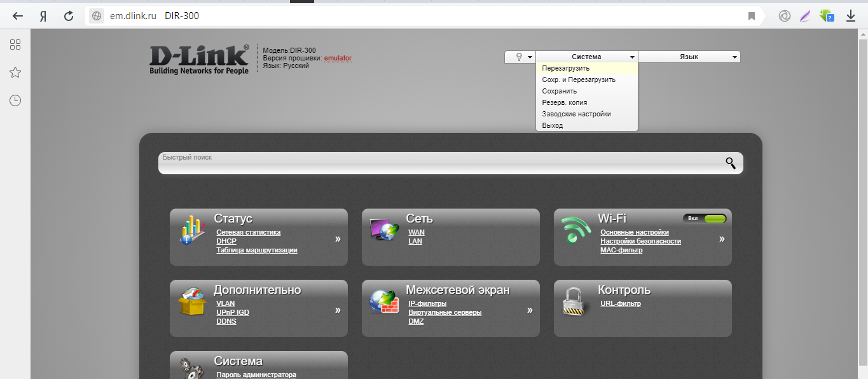The width and height of the screenshot is (868, 379).
Task: Toggle the Wi-Fi Вкл switch
Action: coord(705,218)
